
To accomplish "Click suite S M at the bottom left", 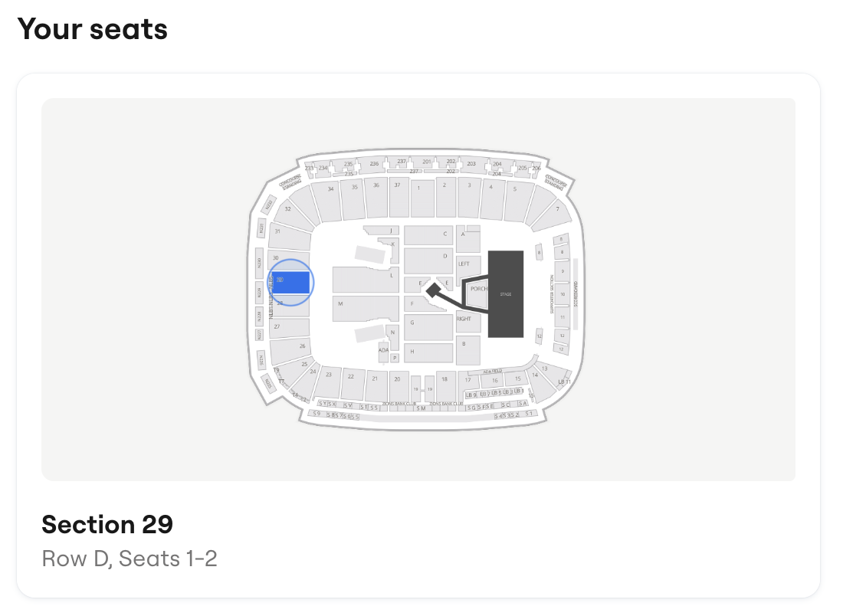I will pyautogui.click(x=421, y=408).
